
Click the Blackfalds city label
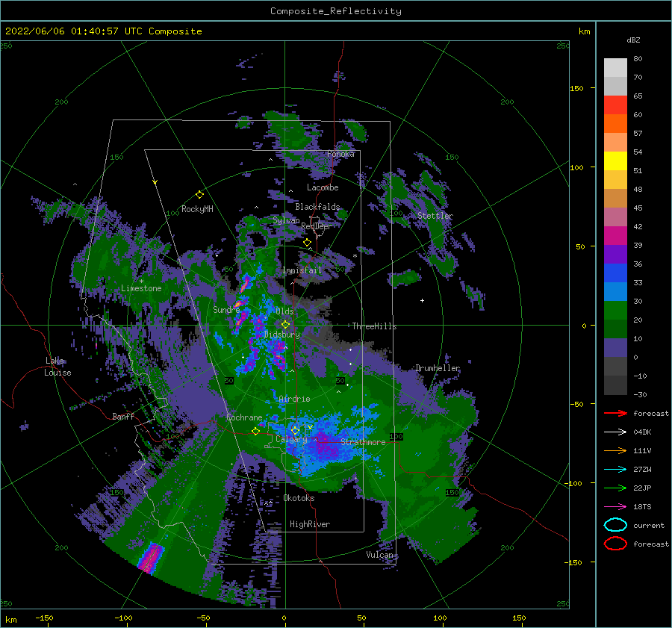point(317,207)
